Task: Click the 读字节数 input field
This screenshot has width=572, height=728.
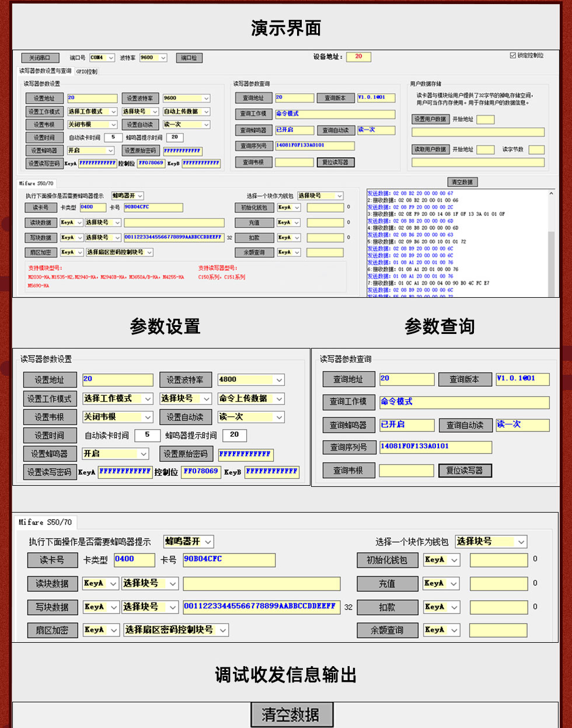Action: pos(536,150)
